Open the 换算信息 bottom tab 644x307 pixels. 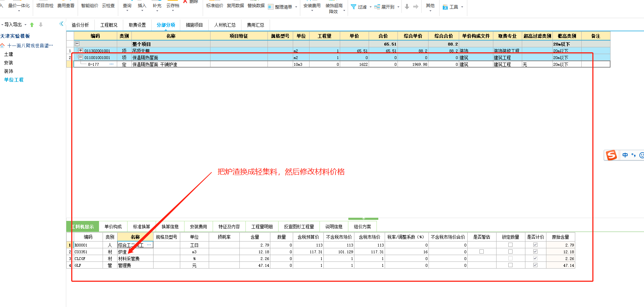point(170,227)
